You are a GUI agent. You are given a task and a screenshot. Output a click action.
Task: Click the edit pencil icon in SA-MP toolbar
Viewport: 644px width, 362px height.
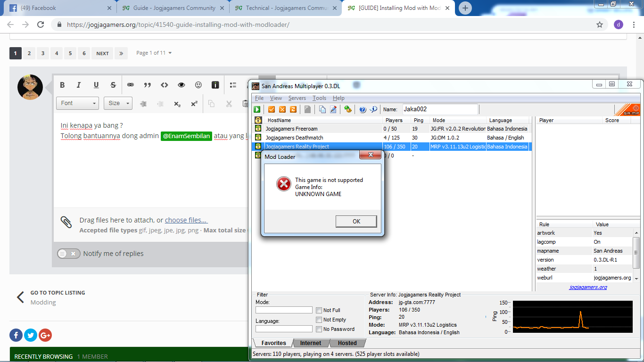[333, 109]
